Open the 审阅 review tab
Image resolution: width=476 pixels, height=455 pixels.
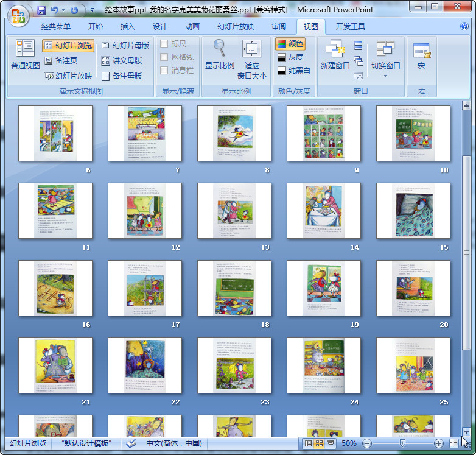(x=279, y=27)
